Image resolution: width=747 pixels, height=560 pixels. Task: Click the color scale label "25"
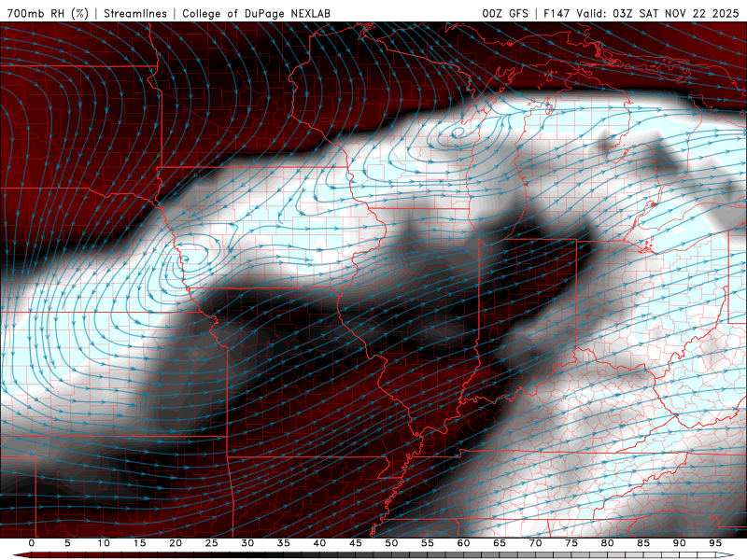click(212, 543)
